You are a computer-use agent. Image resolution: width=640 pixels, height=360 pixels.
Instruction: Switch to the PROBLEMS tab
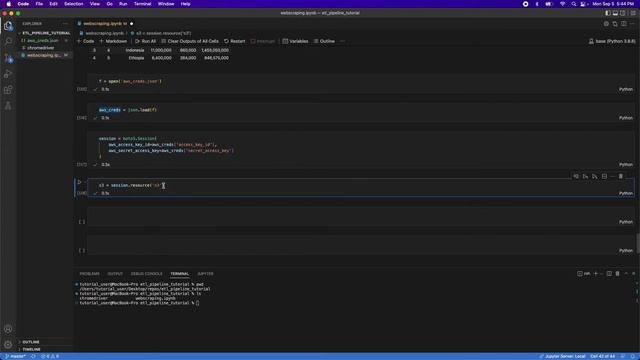(x=89, y=273)
